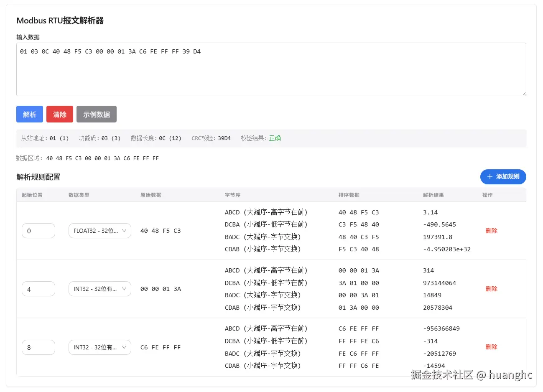
Task: Click the Modbus RTU报文解析器 title
Action: [60, 20]
